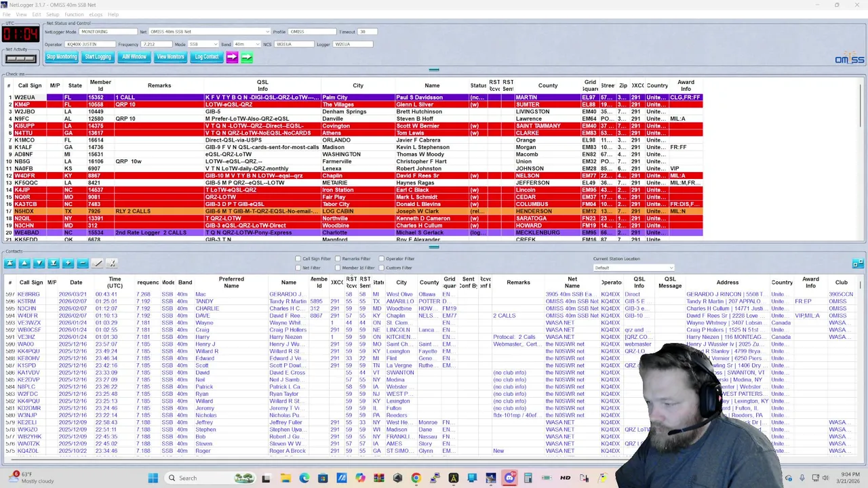Click the blue icon at Contacts panel right corner

click(x=858, y=263)
